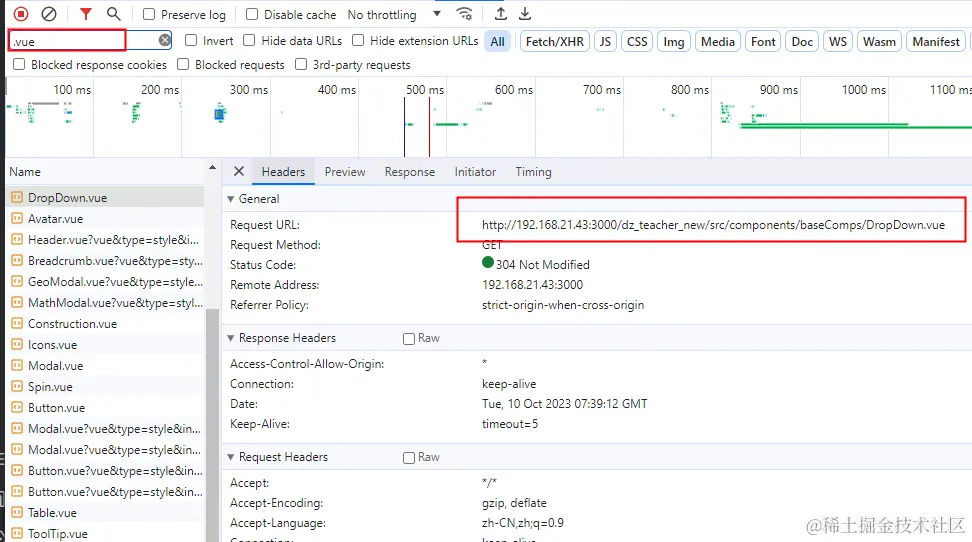Clear the .vue filter text
The width and height of the screenshot is (972, 542).
coord(164,40)
